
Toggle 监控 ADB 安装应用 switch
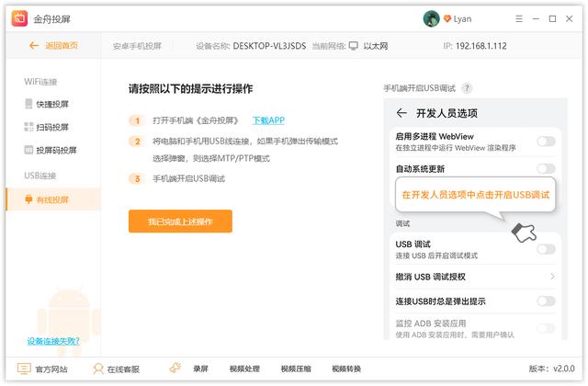546,328
